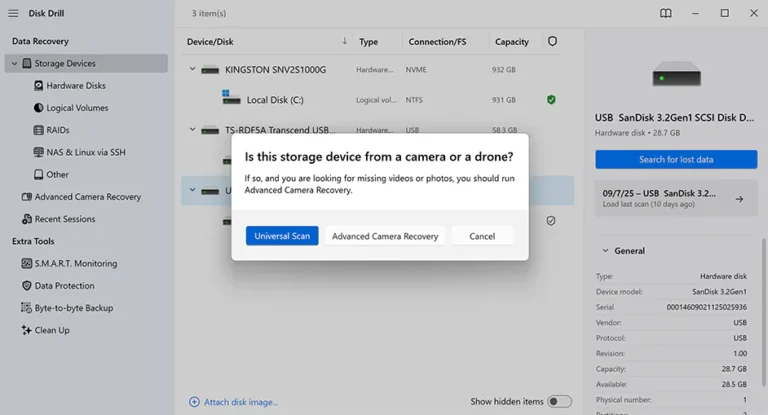Open the help book icon in title bar
Screen dimensions: 768x415
[666, 13]
